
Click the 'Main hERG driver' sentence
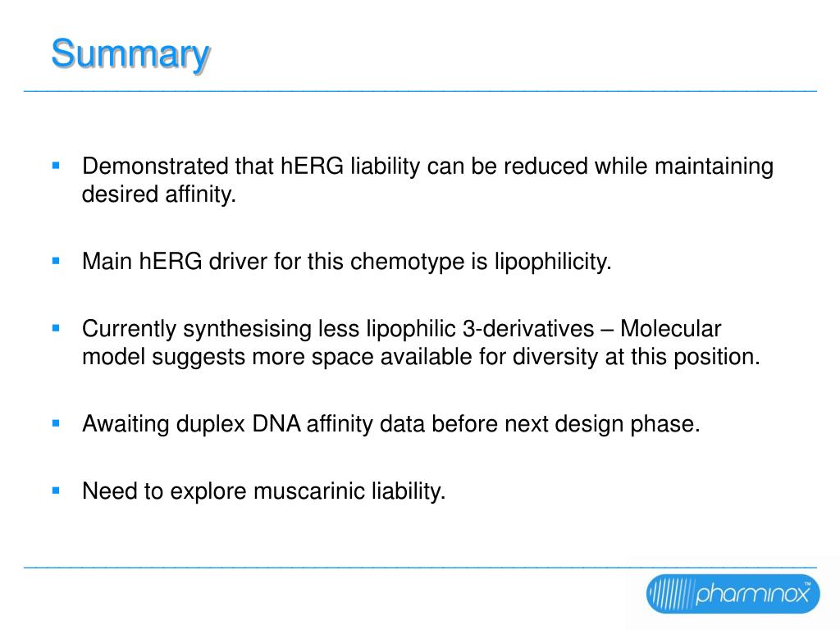click(347, 262)
